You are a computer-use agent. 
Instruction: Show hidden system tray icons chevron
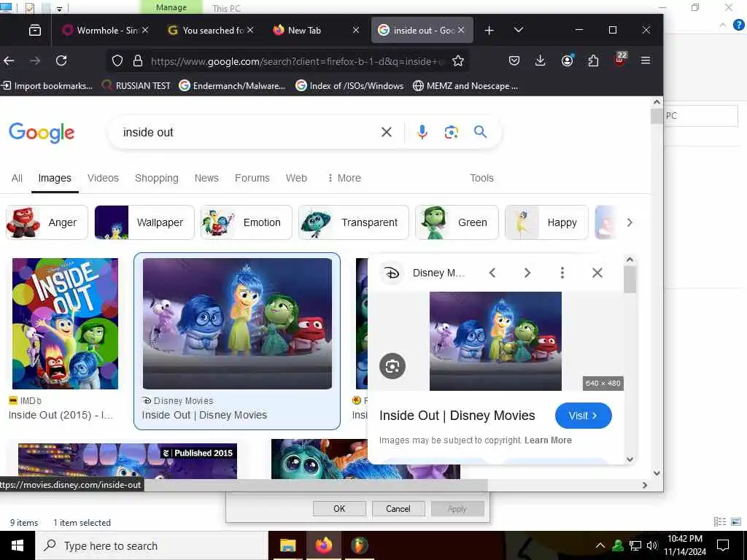point(600,545)
